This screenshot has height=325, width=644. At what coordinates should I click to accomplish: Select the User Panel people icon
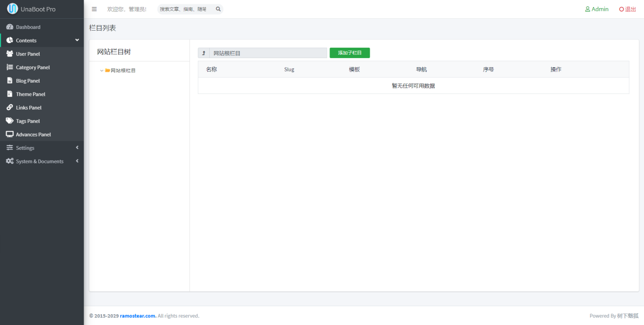coord(10,54)
